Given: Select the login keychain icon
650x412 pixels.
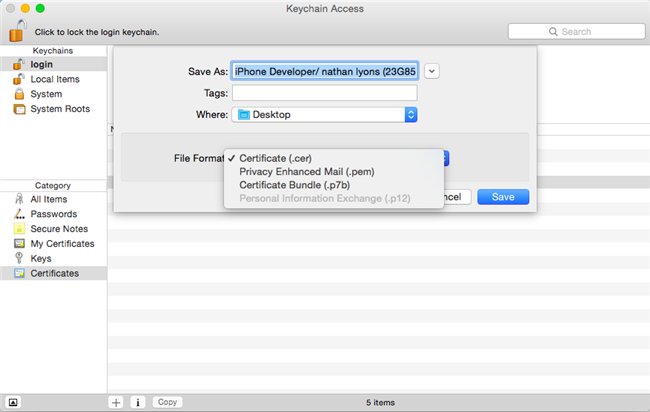Looking at the screenshot, I should tap(19, 64).
